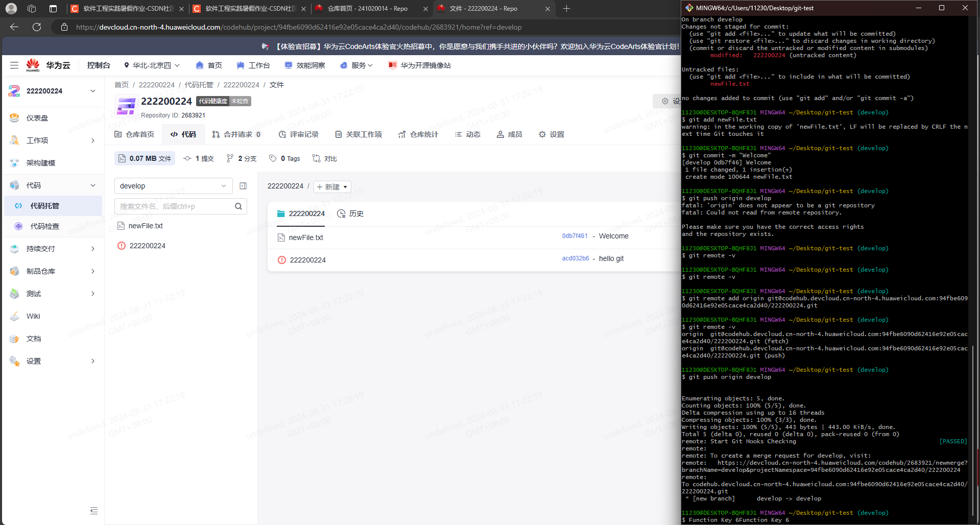The height and width of the screenshot is (525, 980).
Task: Open the settings gear button near repository title
Action: (x=665, y=101)
